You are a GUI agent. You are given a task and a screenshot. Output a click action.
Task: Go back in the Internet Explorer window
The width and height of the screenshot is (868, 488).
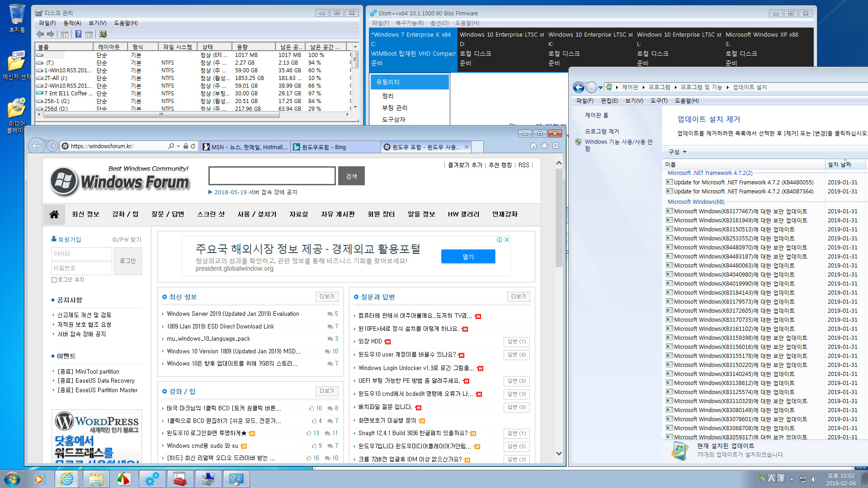37,146
